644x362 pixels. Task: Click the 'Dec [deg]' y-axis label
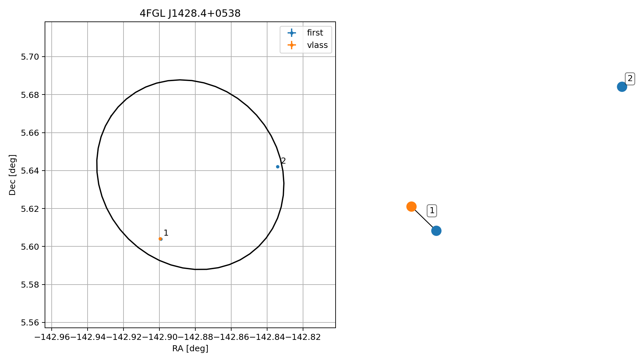pos(12,175)
